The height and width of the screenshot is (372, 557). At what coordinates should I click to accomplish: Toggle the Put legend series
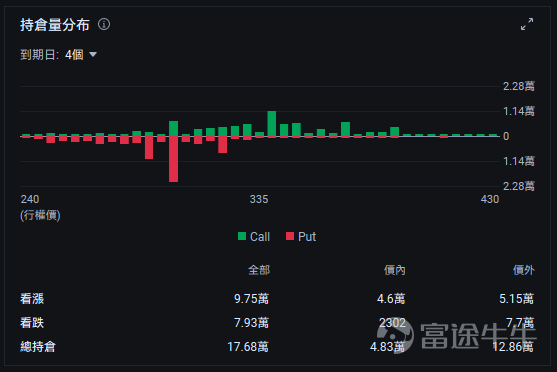coord(301,236)
